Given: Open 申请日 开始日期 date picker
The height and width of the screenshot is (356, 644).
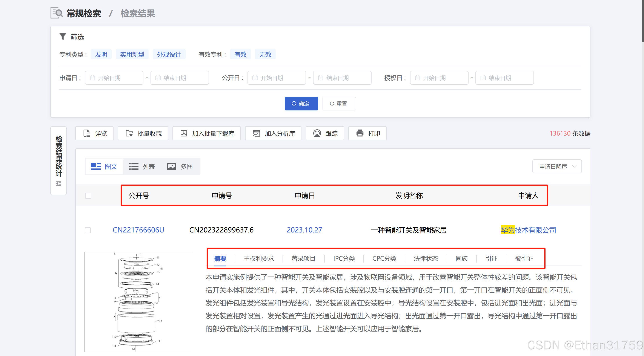Looking at the screenshot, I should click(114, 78).
